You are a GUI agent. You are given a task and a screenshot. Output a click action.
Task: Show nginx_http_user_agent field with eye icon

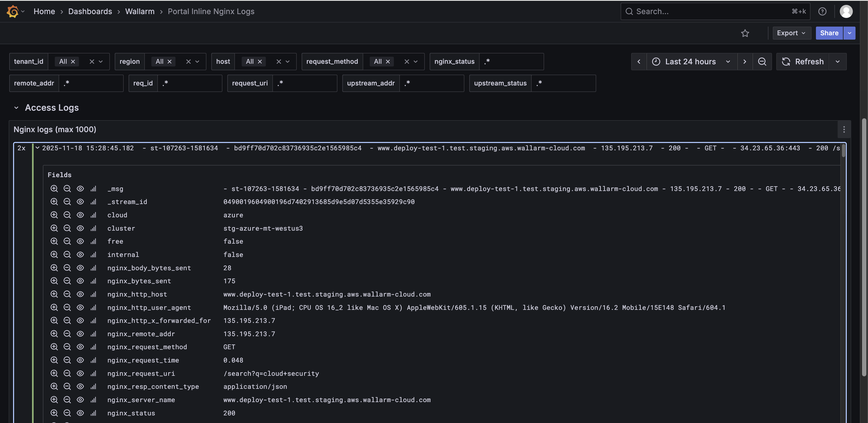pyautogui.click(x=80, y=307)
